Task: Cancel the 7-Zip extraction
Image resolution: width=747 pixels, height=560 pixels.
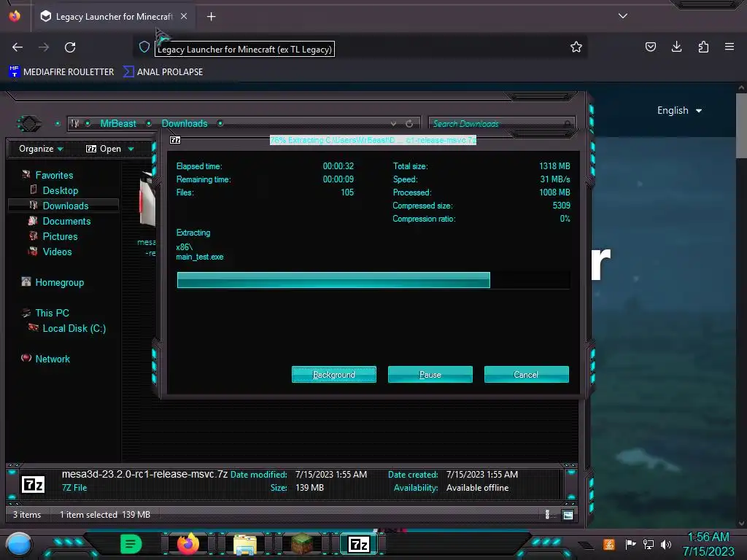Action: tap(526, 374)
